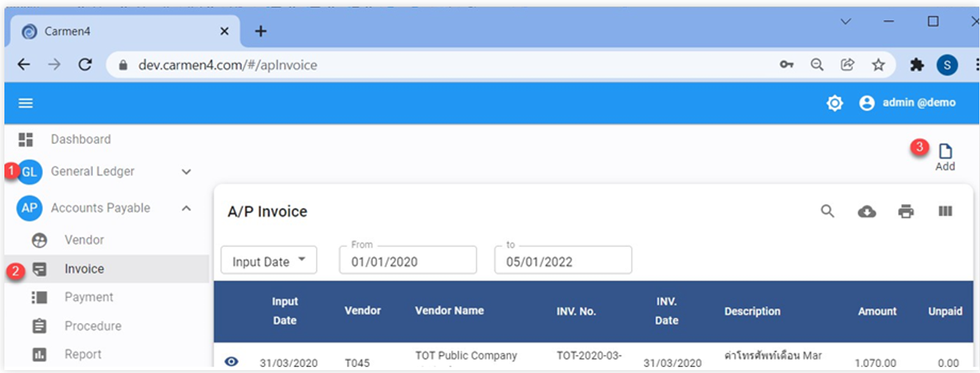Bookmark page with the star icon
The width and height of the screenshot is (980, 373).
click(878, 65)
